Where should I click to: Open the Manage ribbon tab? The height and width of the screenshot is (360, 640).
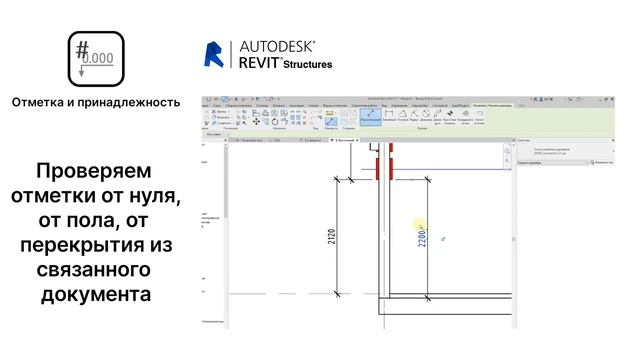click(399, 106)
